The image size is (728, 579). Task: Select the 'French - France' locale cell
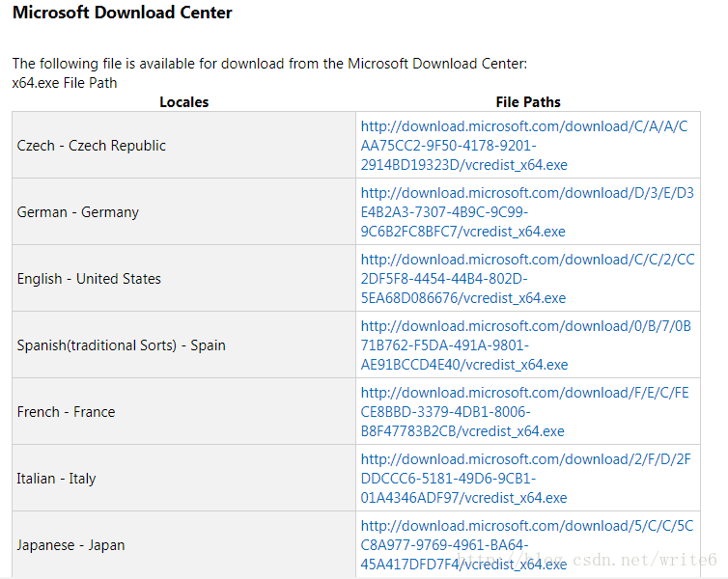(x=183, y=411)
